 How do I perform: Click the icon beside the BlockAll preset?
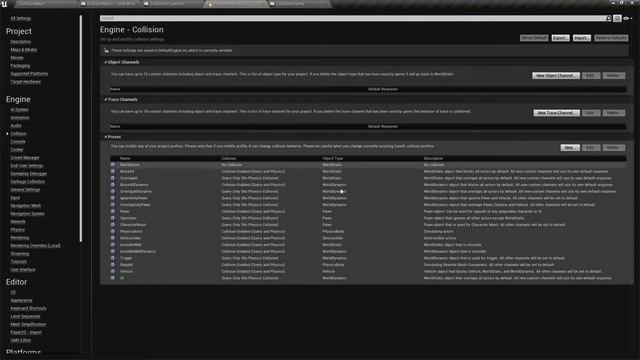tap(113, 171)
